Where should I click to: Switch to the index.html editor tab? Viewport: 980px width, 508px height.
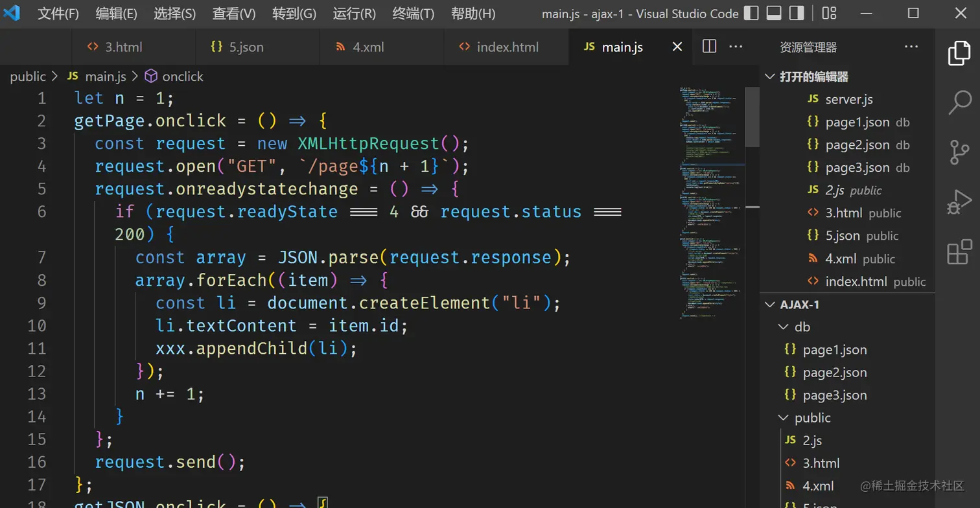tap(506, 47)
